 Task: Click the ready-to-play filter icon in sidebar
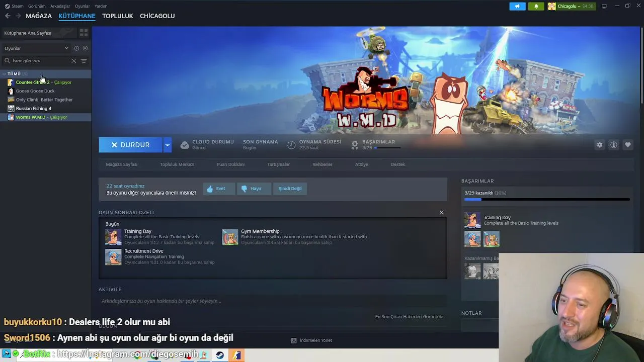click(85, 48)
